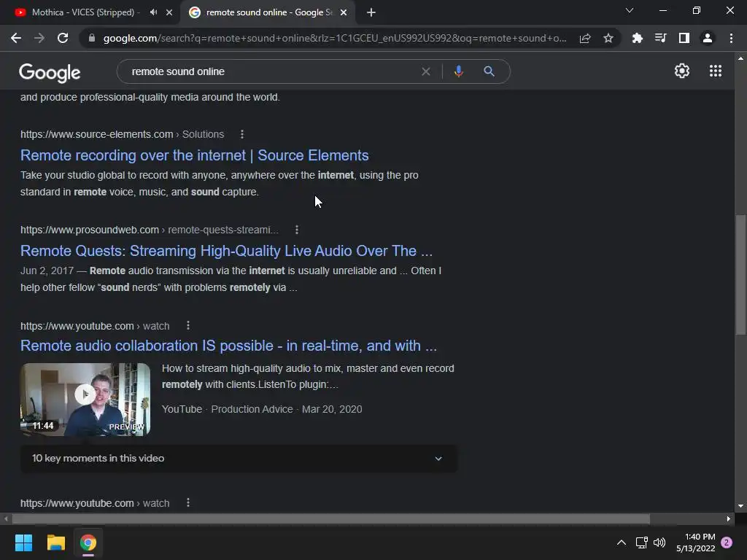The height and width of the screenshot is (560, 747).
Task: Open more options for source-elements result
Action: pos(242,134)
